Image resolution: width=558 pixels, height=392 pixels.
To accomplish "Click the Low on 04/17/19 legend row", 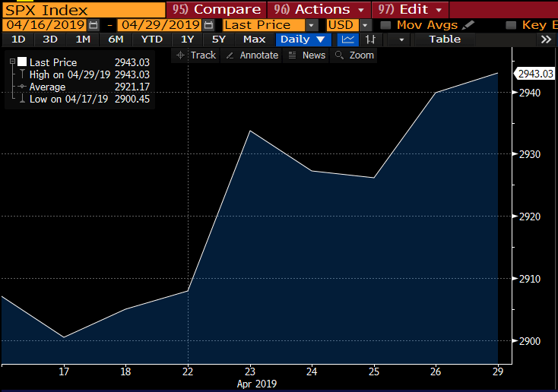I will coord(89,99).
